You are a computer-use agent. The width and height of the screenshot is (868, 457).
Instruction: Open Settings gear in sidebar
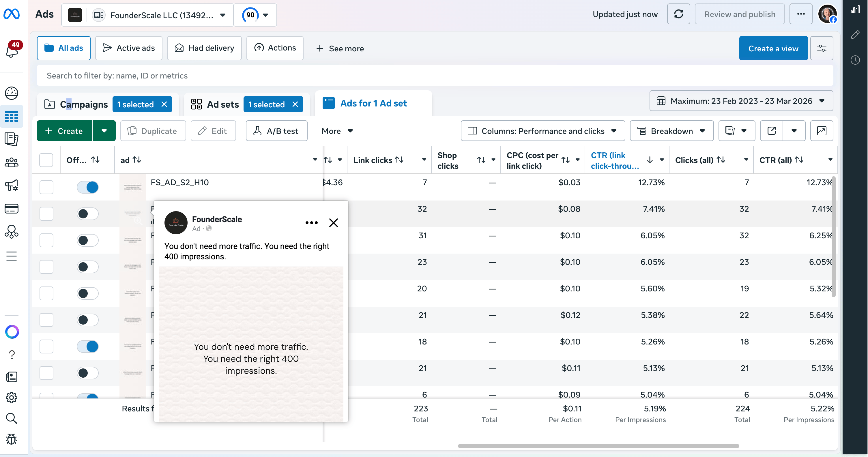click(12, 398)
